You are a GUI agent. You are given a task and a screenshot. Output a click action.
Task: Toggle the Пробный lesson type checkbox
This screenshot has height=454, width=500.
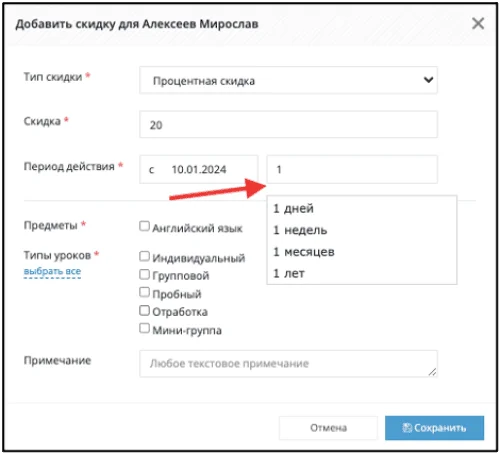pyautogui.click(x=144, y=292)
